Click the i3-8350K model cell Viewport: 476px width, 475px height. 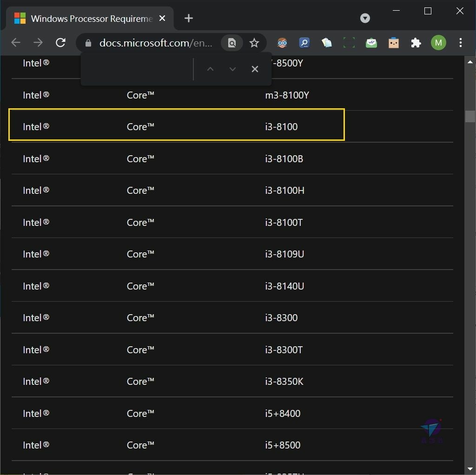pos(284,382)
